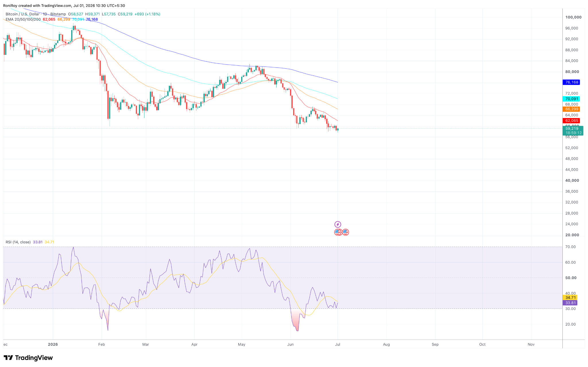Click the 50.00 RSI axis tick
The width and height of the screenshot is (588, 367).
pyautogui.click(x=571, y=278)
